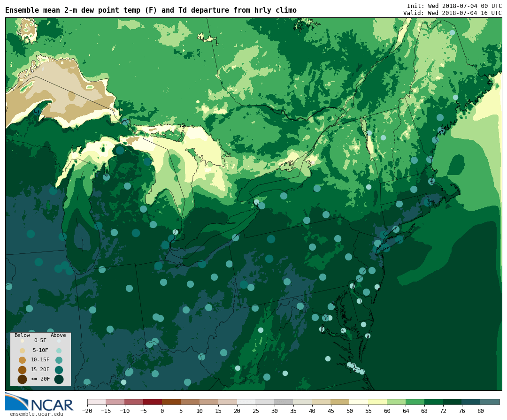Screen dimensions: 507x420
Task: Click the 'Below' legend heading
Action: click(22, 335)
